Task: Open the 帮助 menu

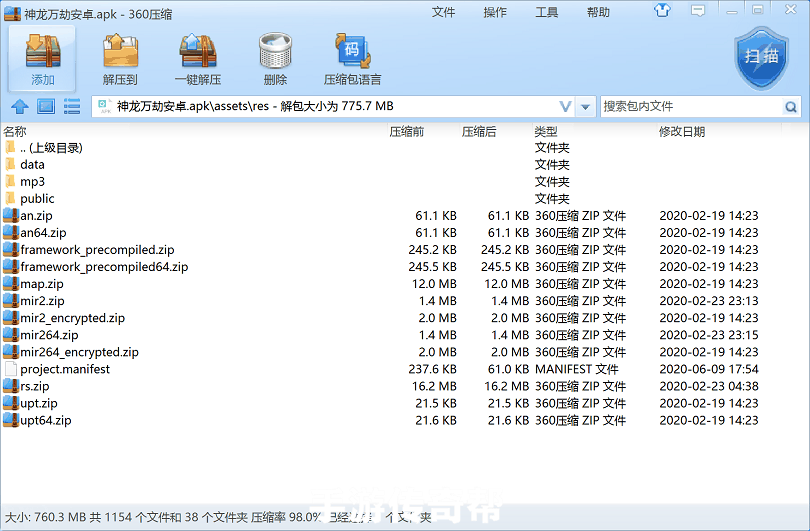Action: tap(598, 12)
